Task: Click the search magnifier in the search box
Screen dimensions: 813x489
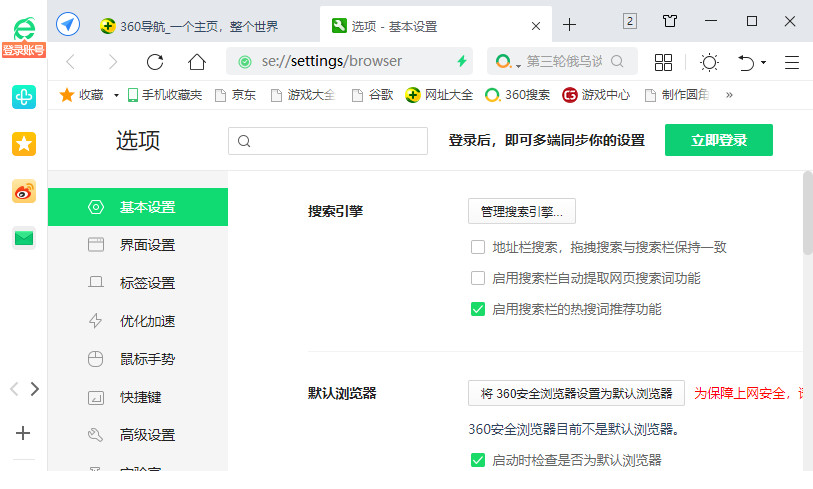Action: (x=617, y=61)
